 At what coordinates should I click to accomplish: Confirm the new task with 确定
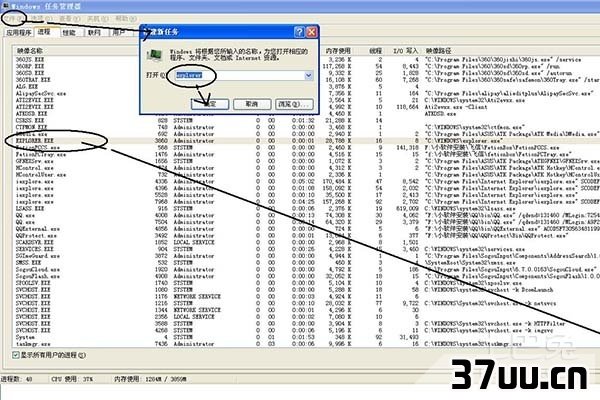[x=210, y=104]
